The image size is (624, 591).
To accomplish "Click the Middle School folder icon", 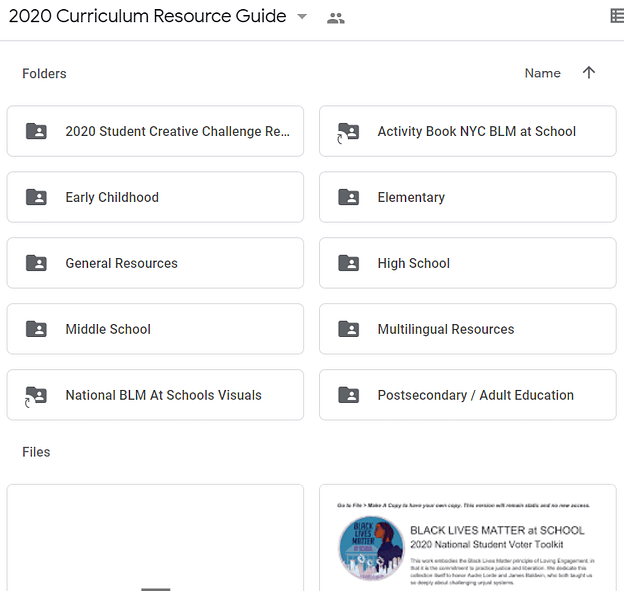I will 36,329.
